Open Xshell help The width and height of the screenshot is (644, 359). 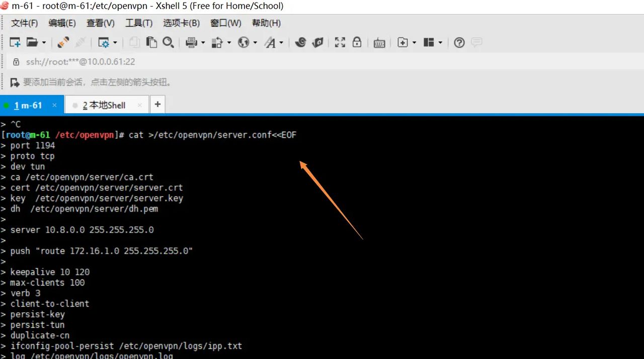[459, 42]
